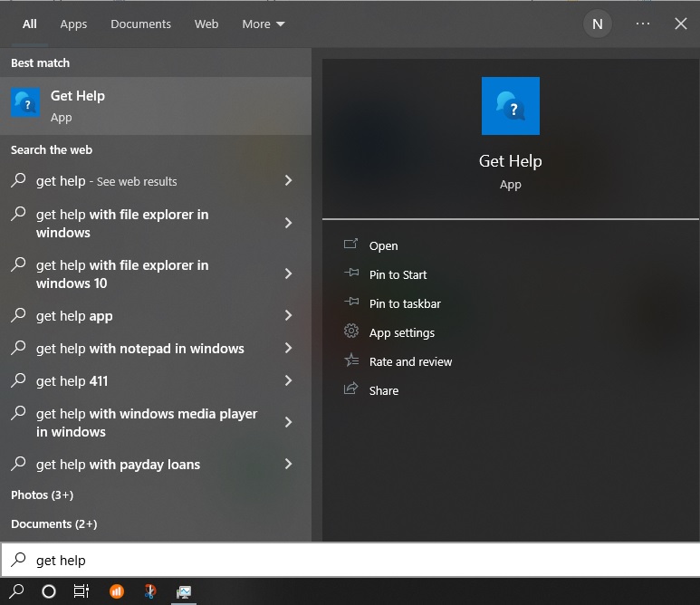Viewport: 700px width, 605px height.
Task: Expand the More dropdown filter
Action: (x=263, y=24)
